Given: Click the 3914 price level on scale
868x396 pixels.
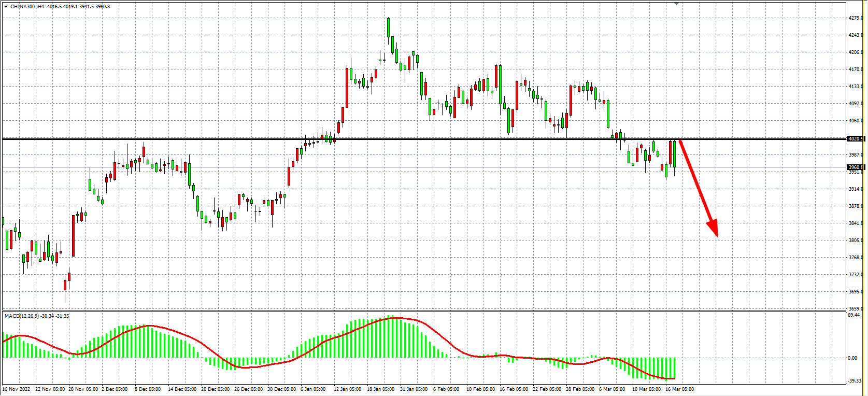Looking at the screenshot, I should [855, 189].
